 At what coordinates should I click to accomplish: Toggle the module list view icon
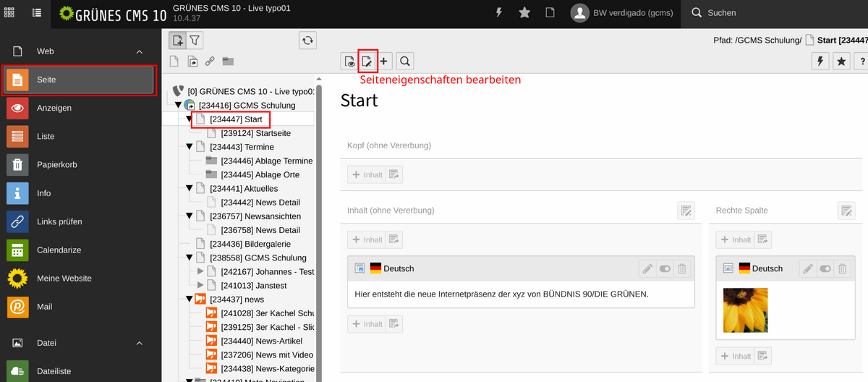tap(37, 12)
